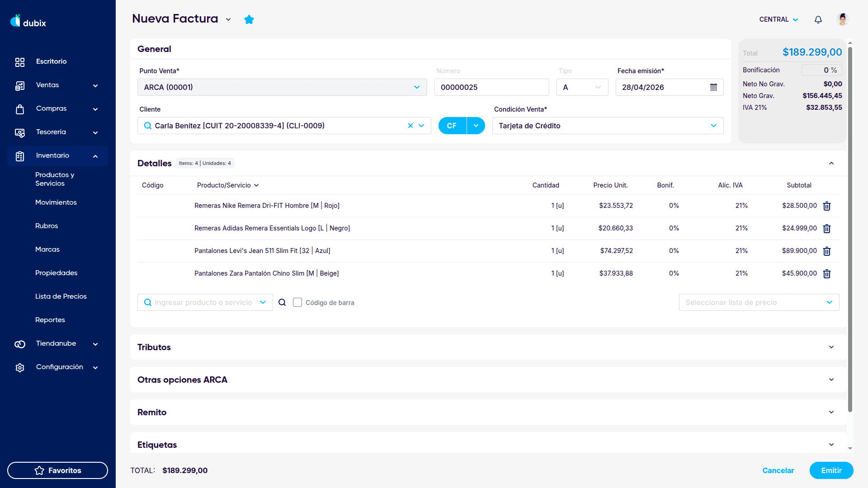
Task: Delete Pantalones Zara Chino Slim row
Action: (827, 274)
